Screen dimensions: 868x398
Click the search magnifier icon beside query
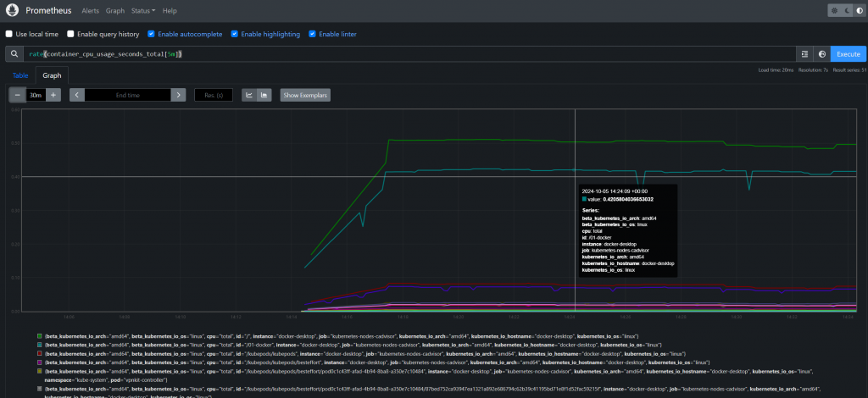click(14, 53)
